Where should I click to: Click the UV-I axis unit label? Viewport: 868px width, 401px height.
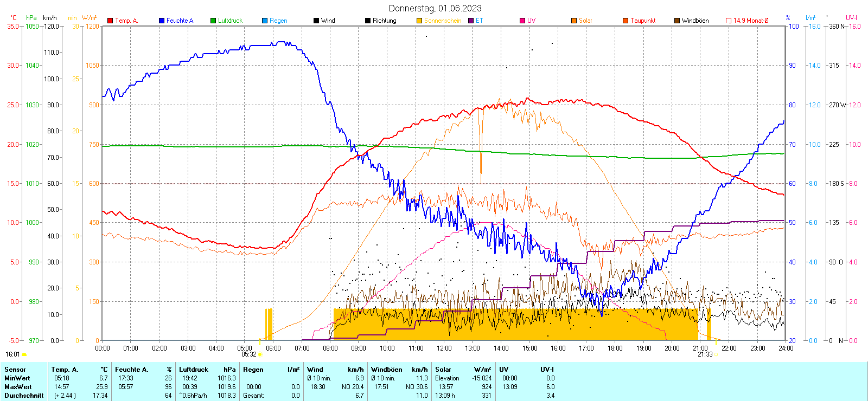click(x=851, y=18)
